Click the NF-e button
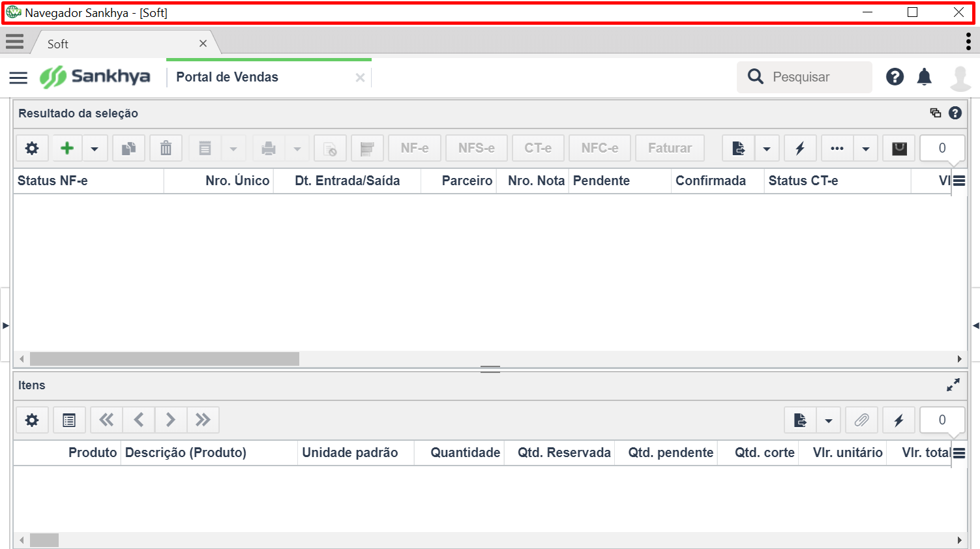Viewport: 980px width, 549px height. [415, 148]
